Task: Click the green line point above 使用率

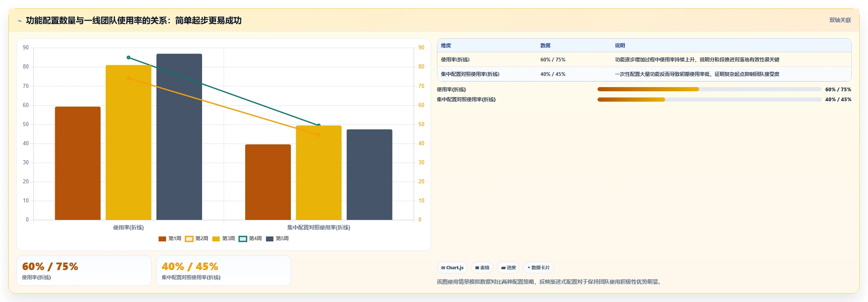Action: pos(129,58)
